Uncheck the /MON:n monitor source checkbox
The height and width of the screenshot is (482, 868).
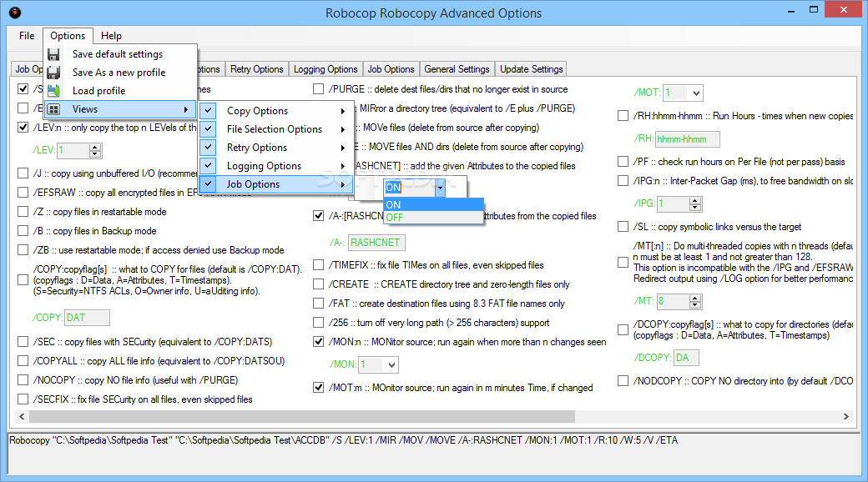tap(318, 341)
